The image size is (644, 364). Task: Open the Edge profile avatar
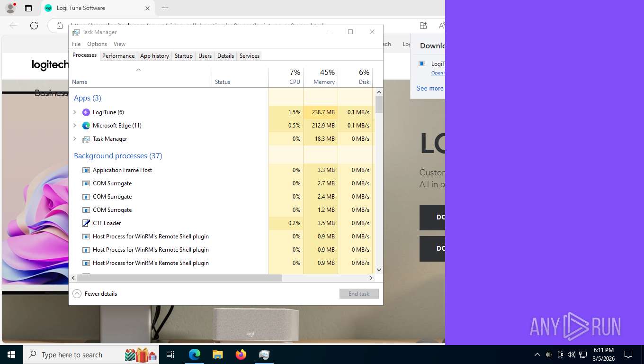point(10,8)
